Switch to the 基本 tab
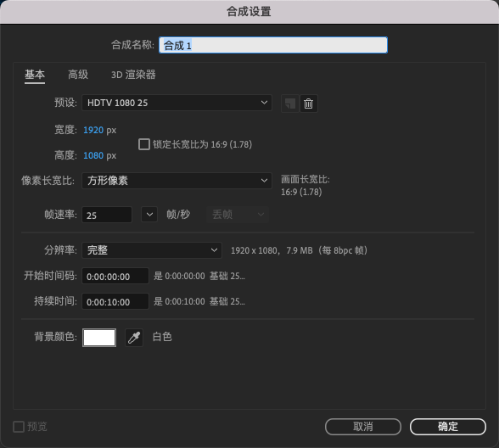The image size is (499, 448). pyautogui.click(x=35, y=75)
